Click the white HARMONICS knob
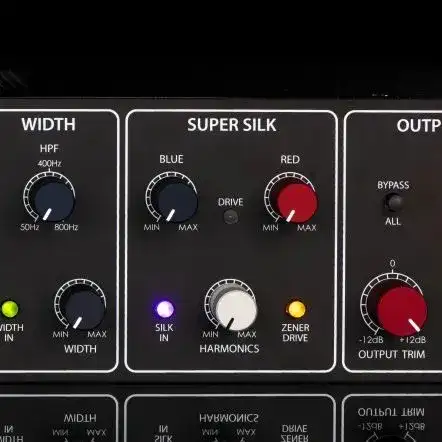 [x=236, y=310]
